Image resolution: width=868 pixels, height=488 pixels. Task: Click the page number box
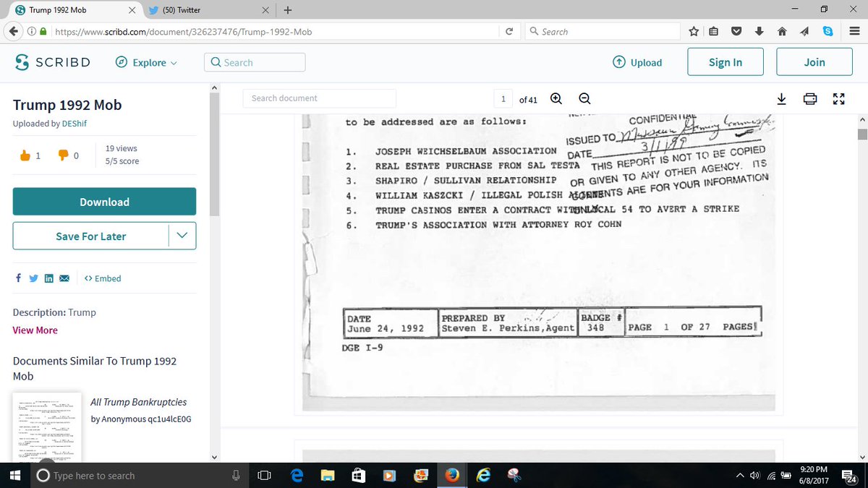[503, 99]
